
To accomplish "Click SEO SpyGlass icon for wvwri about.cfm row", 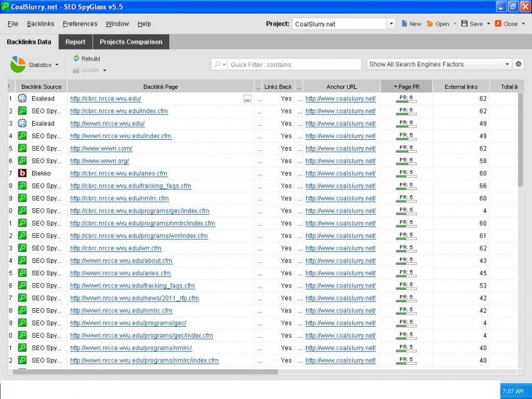I will [23, 260].
